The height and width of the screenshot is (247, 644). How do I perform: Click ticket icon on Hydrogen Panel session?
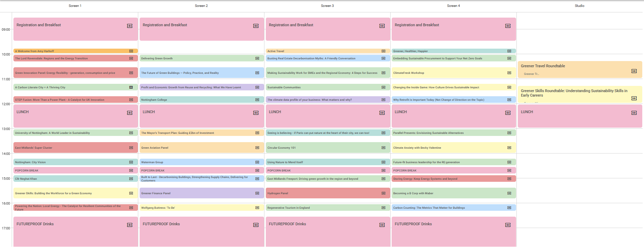point(383,193)
